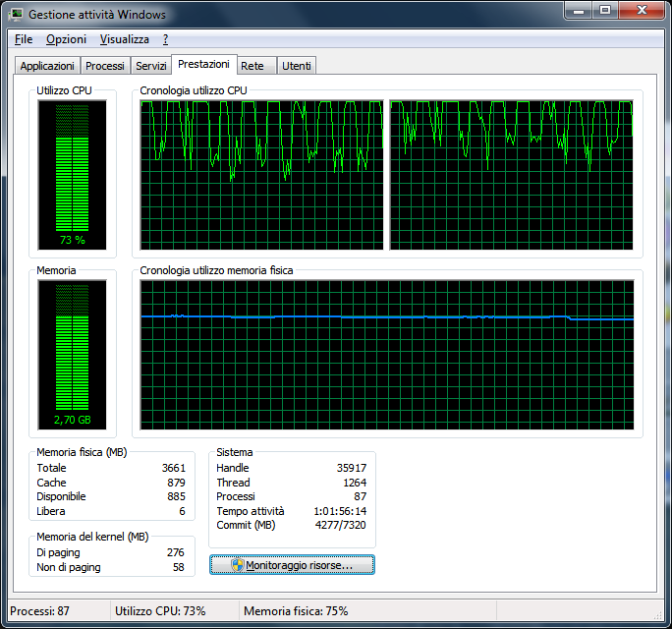Switch to the Applicazioni tab
This screenshot has width=672, height=629.
(x=47, y=66)
